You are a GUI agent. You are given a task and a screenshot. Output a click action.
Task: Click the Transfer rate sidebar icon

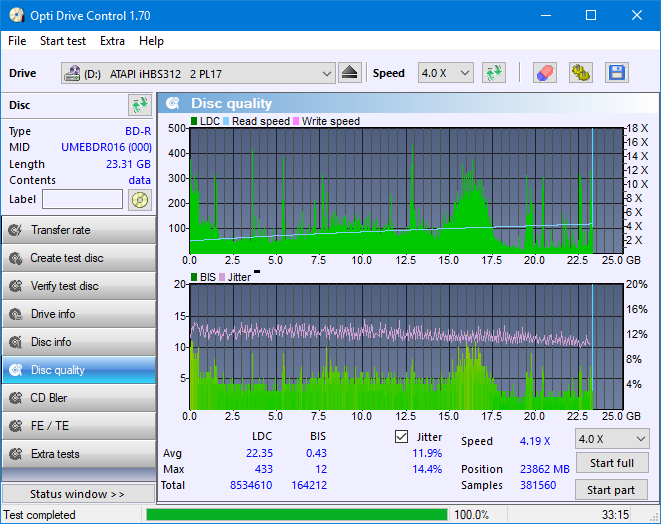click(16, 230)
